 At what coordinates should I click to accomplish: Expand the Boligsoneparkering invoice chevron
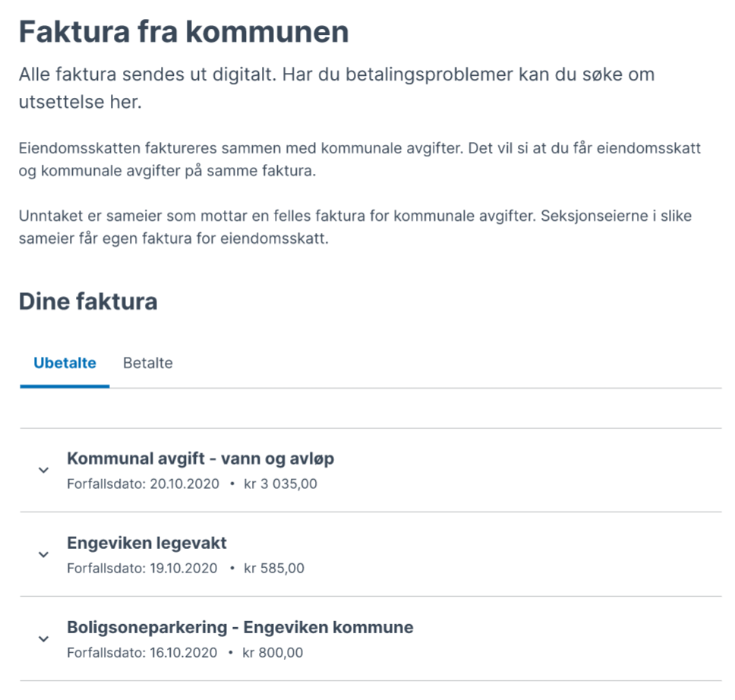pyautogui.click(x=43, y=639)
